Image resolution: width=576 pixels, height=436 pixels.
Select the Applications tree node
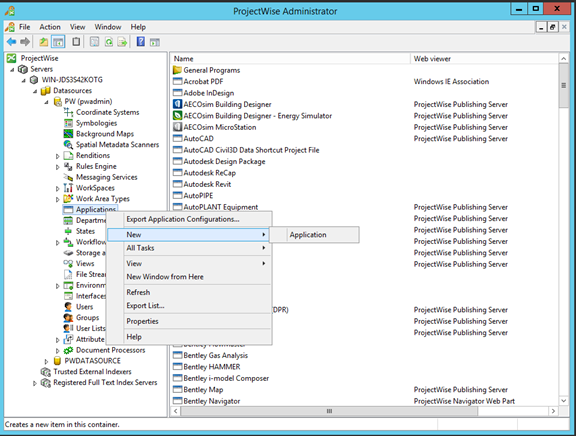[96, 209]
